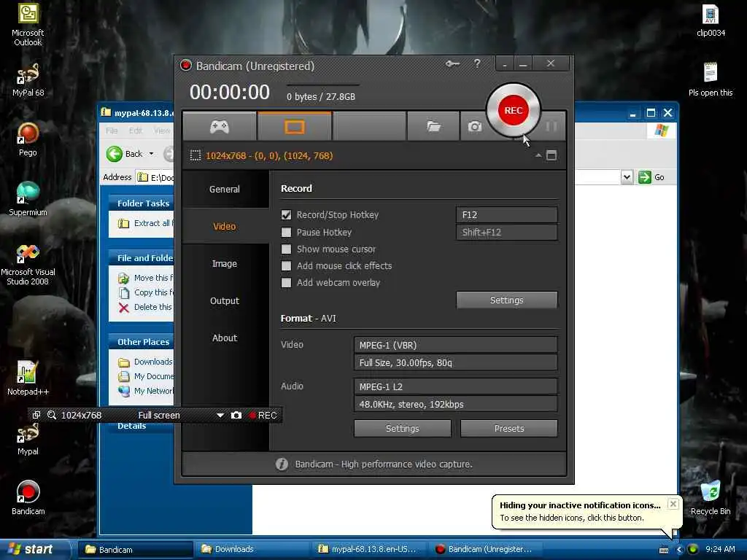Switch to Downloads taskbar button
Screen dimensions: 747x560
(x=252, y=549)
